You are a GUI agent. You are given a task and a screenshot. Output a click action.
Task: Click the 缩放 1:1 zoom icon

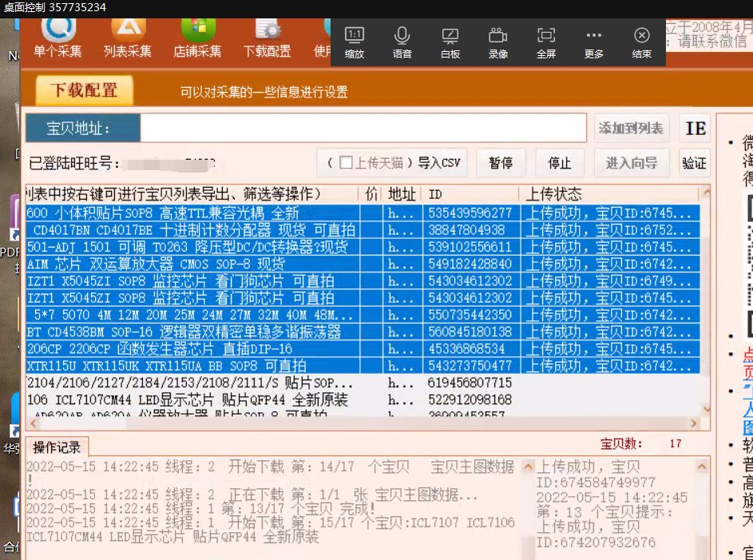(x=354, y=40)
